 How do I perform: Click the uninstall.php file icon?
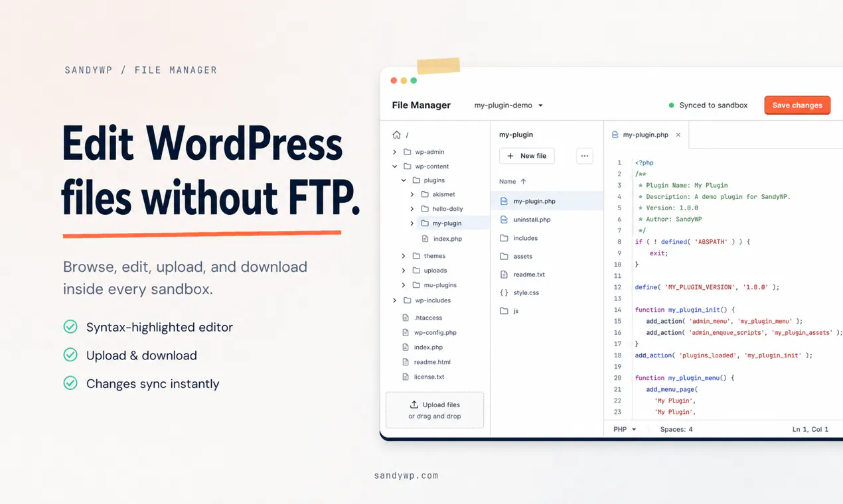click(504, 220)
